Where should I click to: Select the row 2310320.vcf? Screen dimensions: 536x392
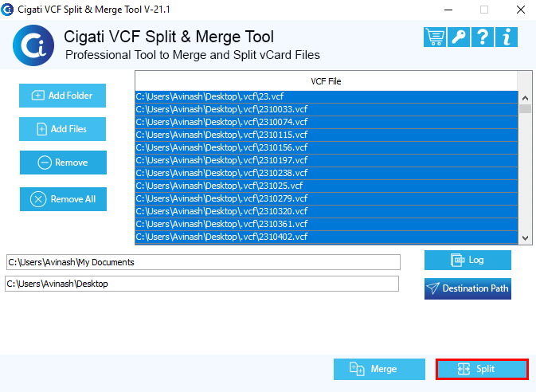(x=327, y=211)
